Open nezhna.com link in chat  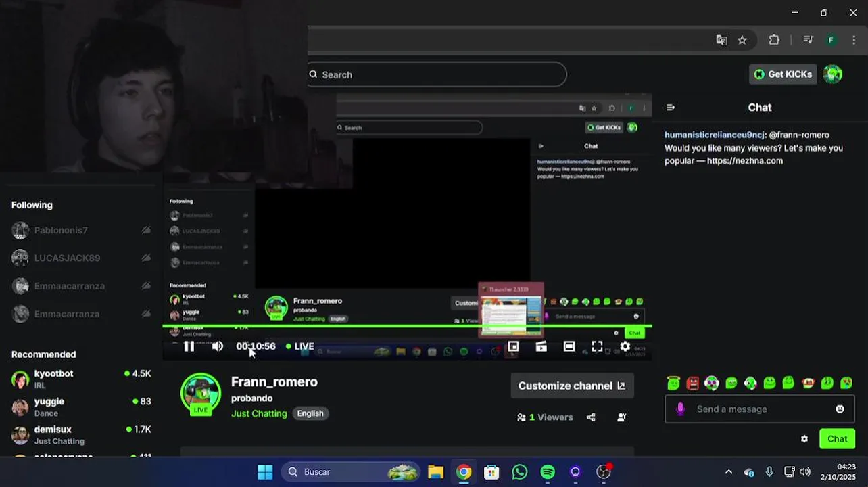(x=745, y=161)
